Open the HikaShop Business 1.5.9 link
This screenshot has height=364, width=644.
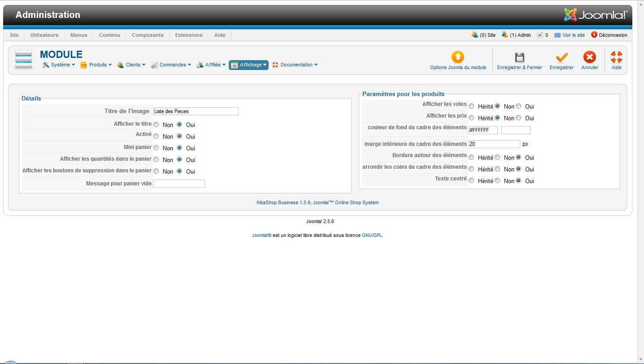(283, 202)
